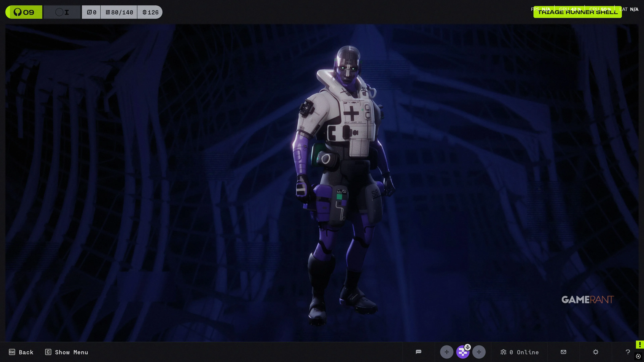
Task: Click the 80/140 vault capacity counter
Action: pyautogui.click(x=119, y=12)
